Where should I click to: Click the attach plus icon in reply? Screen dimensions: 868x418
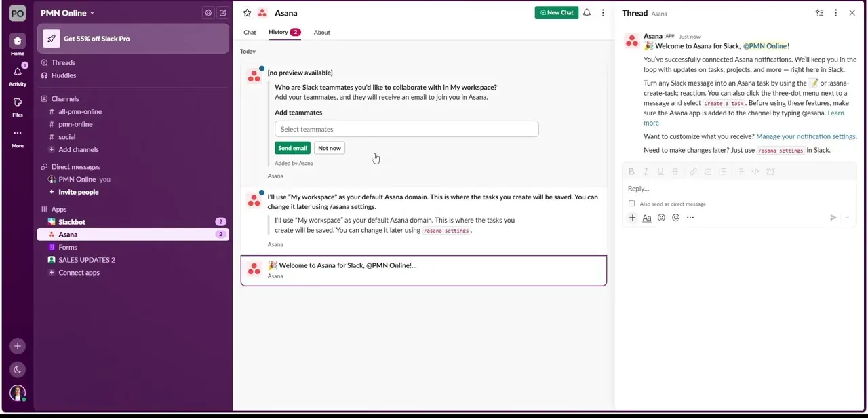tap(632, 218)
